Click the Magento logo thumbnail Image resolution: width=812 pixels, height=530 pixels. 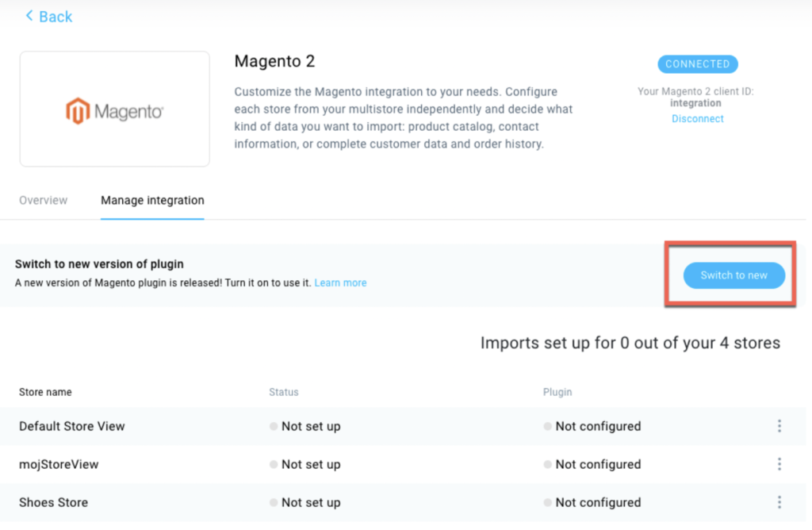click(114, 109)
